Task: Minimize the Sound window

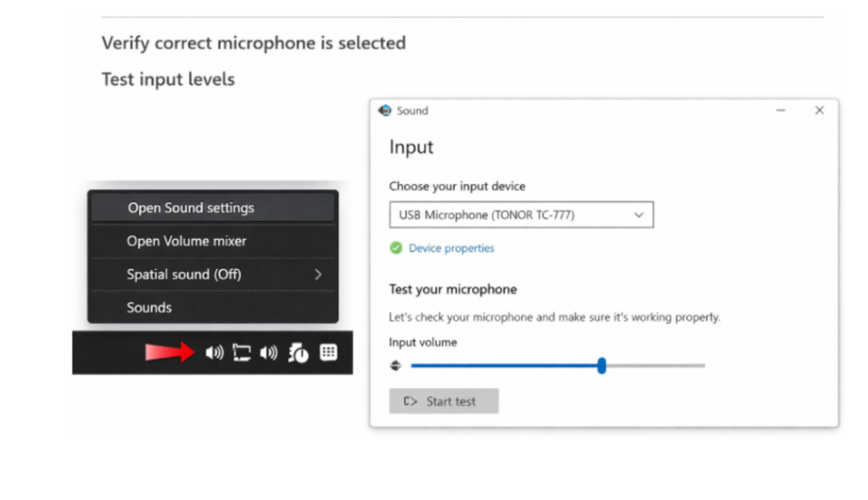Action: tap(780, 111)
